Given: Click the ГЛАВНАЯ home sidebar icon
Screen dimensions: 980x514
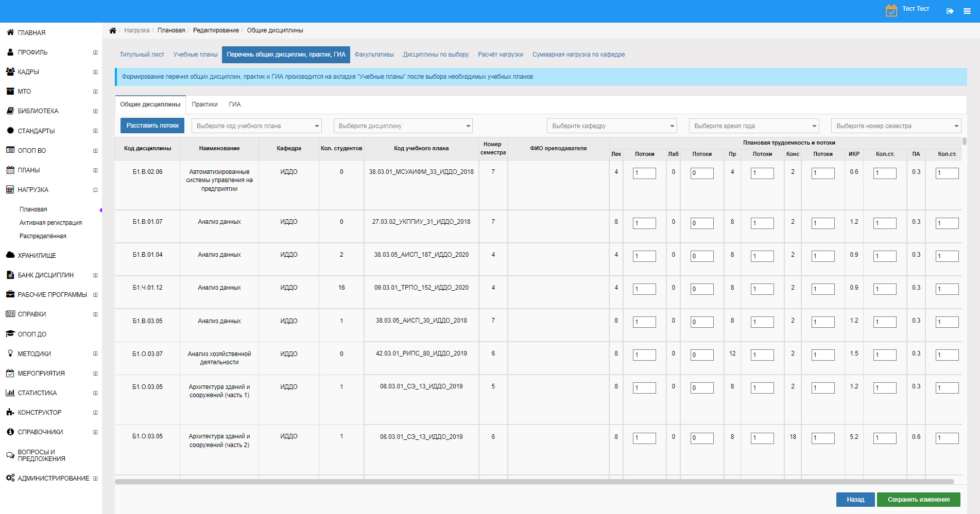Looking at the screenshot, I should [10, 32].
